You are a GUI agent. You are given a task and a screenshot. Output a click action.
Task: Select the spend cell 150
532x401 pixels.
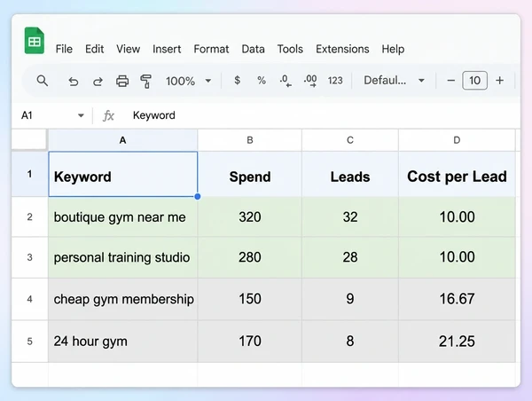pos(250,299)
